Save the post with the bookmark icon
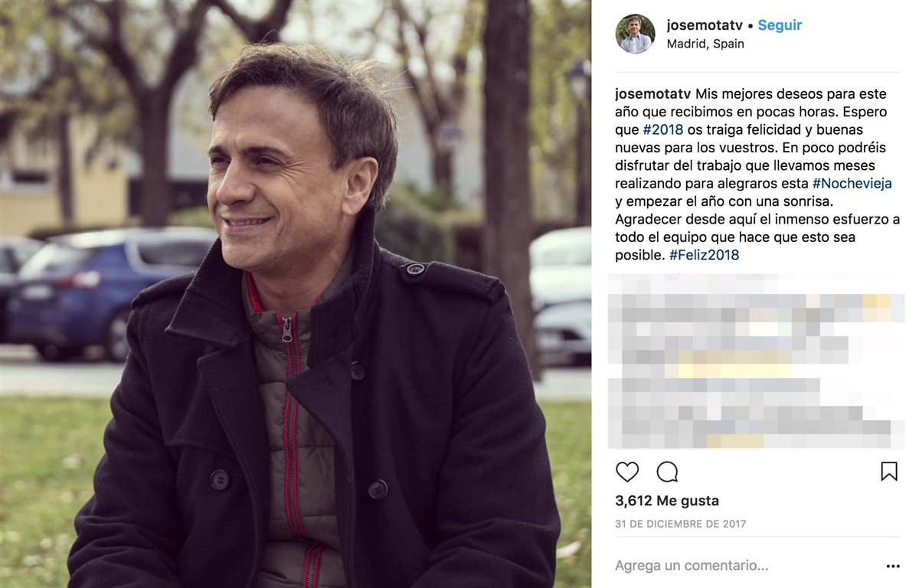This screenshot has width=919, height=588. pos(888,472)
